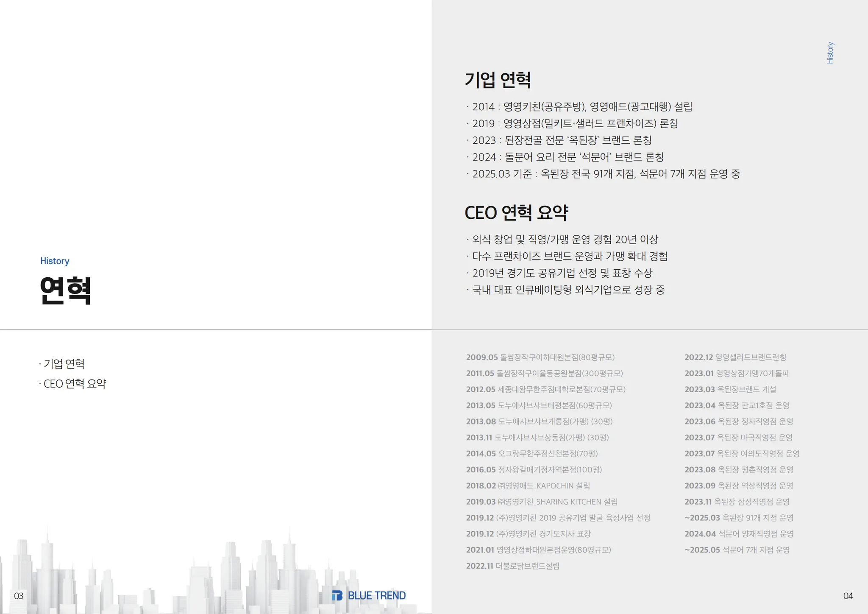Select the 기업 연혁 bullet in left list
The width and height of the screenshot is (868, 614).
point(64,364)
